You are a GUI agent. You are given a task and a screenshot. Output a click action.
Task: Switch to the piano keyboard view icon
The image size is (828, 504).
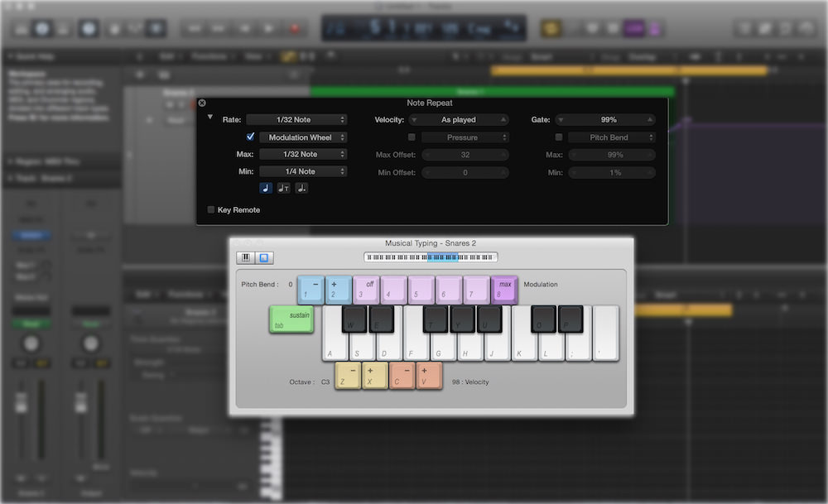pyautogui.click(x=246, y=257)
